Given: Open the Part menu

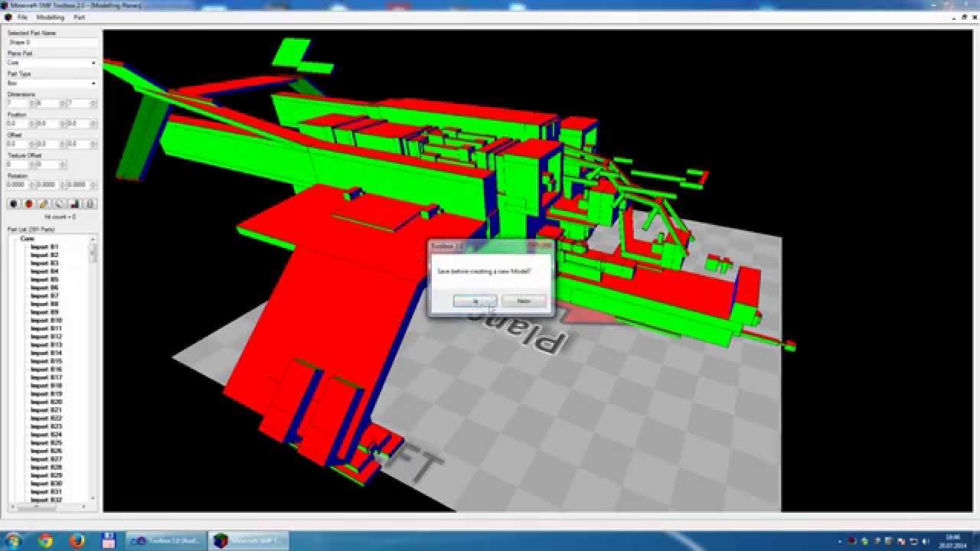Looking at the screenshot, I should [x=79, y=17].
